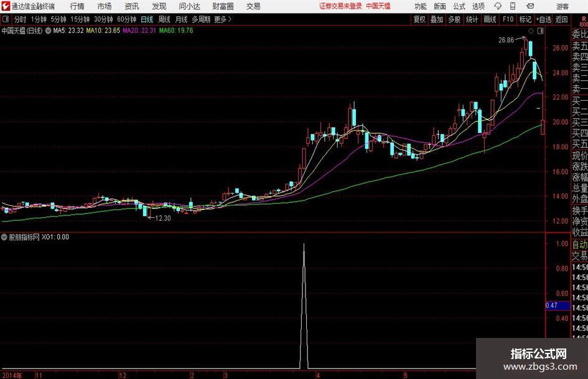Add stock with +自选 button

point(543,19)
